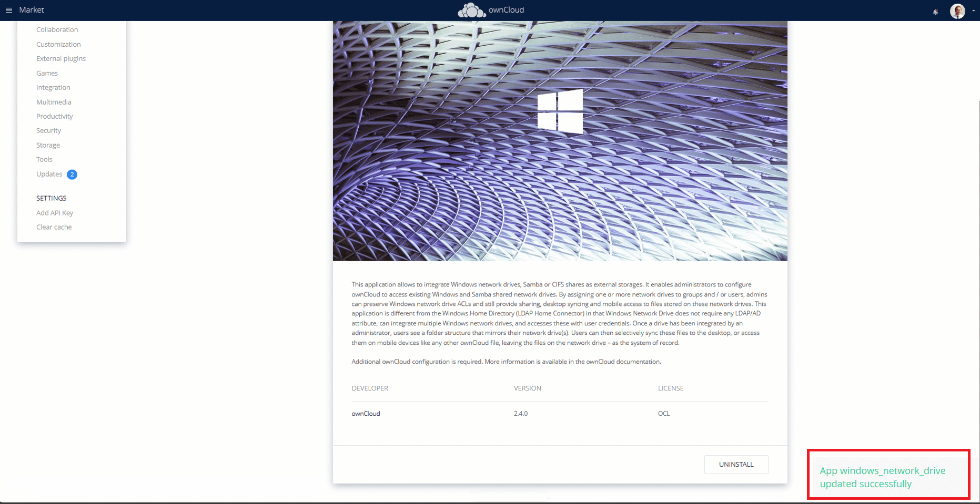This screenshot has width=980, height=504.
Task: Click the OCL license value
Action: click(664, 414)
